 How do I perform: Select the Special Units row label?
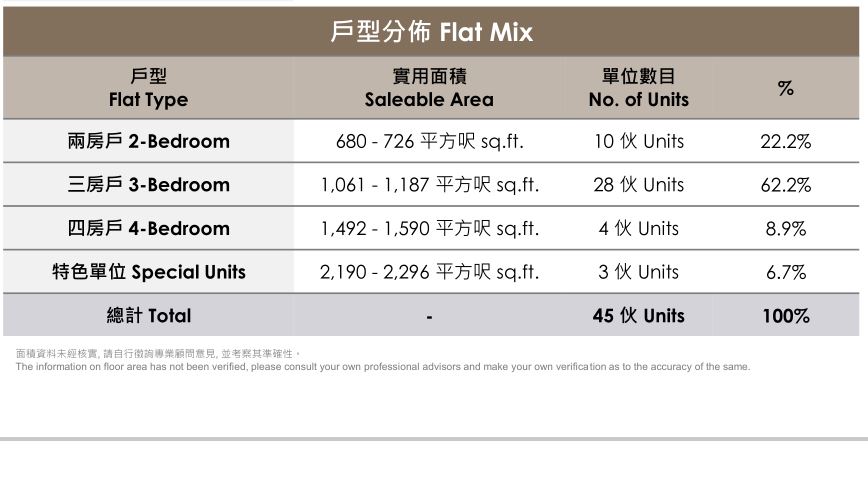click(148, 272)
